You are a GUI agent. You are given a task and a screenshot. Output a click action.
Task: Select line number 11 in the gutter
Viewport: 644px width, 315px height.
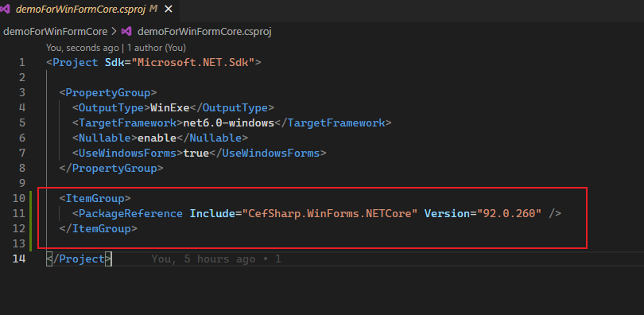point(19,213)
